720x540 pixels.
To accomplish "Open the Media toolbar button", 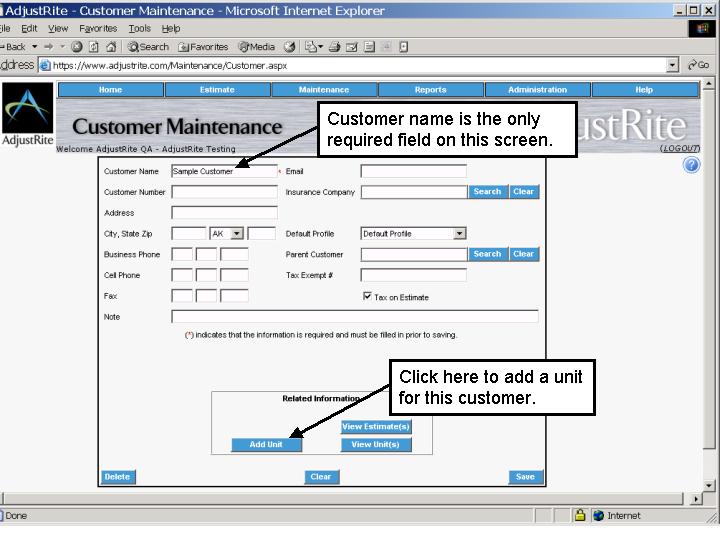I will (257, 47).
